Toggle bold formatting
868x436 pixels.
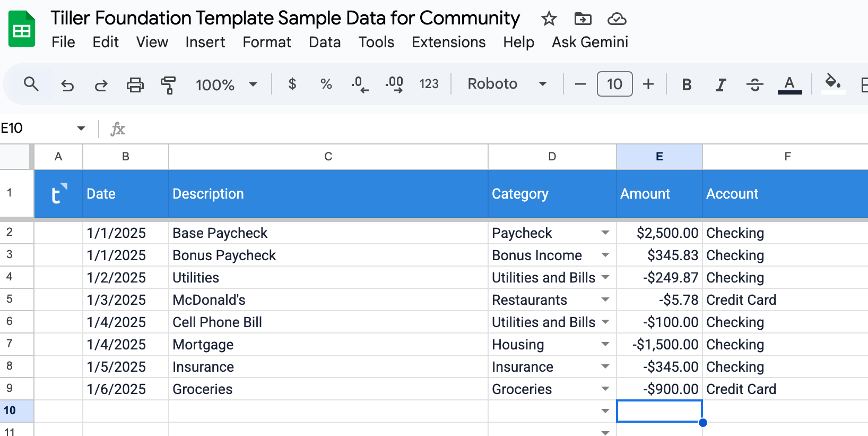687,84
